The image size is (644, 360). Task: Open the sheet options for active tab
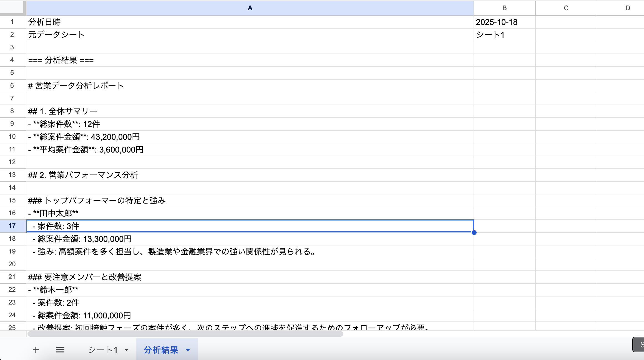click(188, 350)
